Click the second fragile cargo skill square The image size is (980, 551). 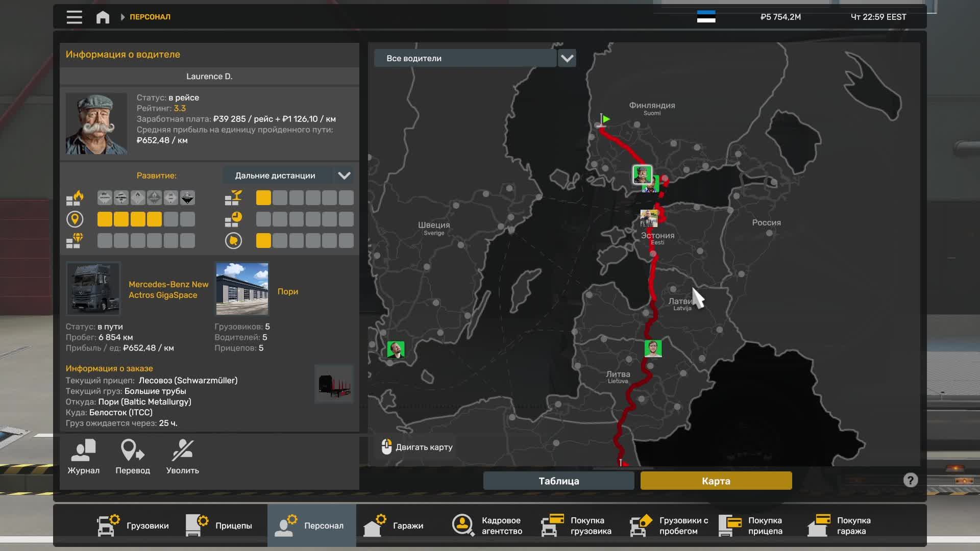(280, 198)
